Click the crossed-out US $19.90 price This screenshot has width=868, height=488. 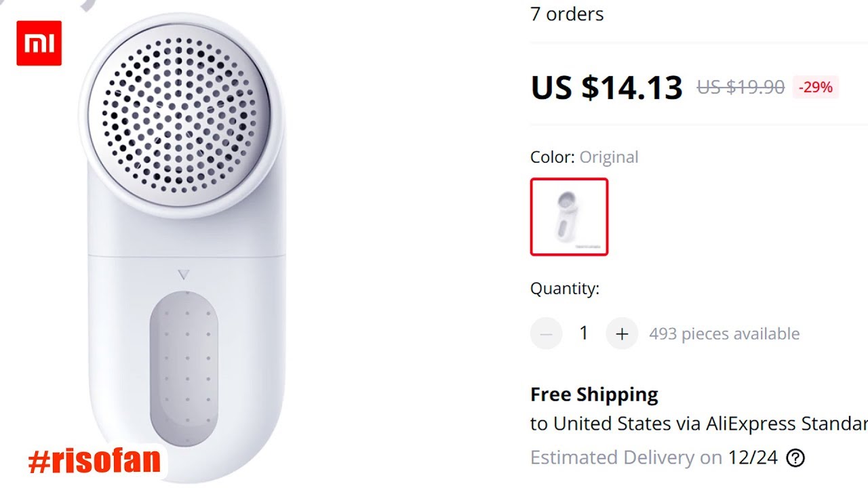tap(741, 87)
